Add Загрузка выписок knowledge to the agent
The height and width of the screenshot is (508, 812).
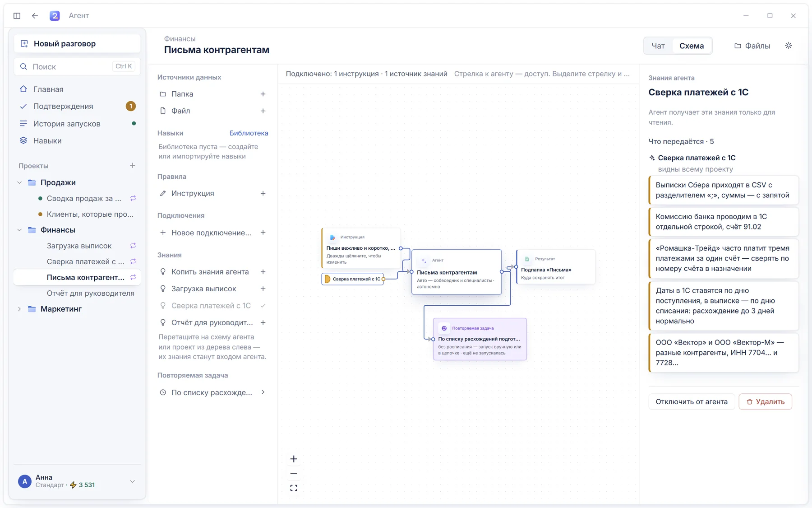pyautogui.click(x=263, y=289)
